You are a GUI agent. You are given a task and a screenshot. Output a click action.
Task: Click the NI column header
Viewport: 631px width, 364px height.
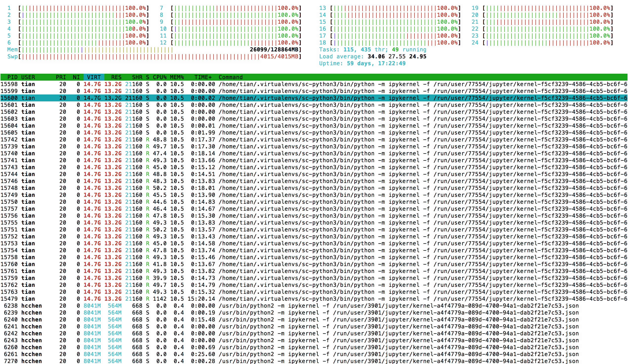pyautogui.click(x=76, y=77)
